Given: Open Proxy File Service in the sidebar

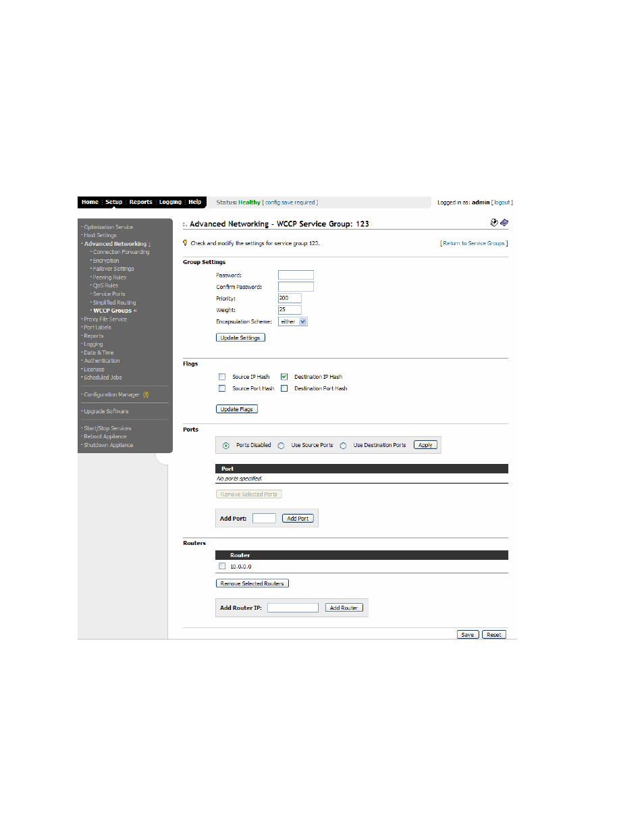Looking at the screenshot, I should [x=105, y=319].
